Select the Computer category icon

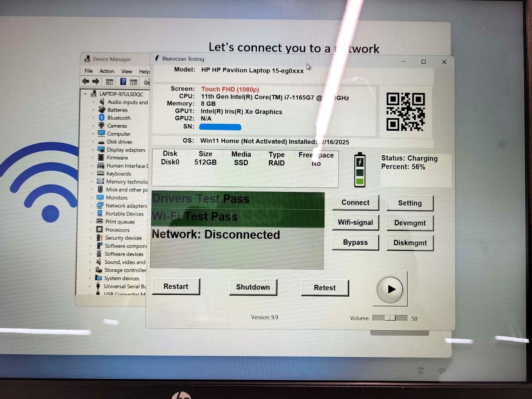101,133
